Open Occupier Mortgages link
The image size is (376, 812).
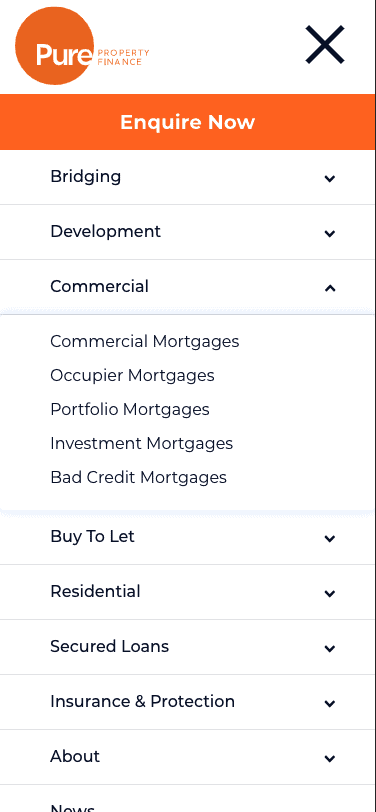pyautogui.click(x=132, y=375)
